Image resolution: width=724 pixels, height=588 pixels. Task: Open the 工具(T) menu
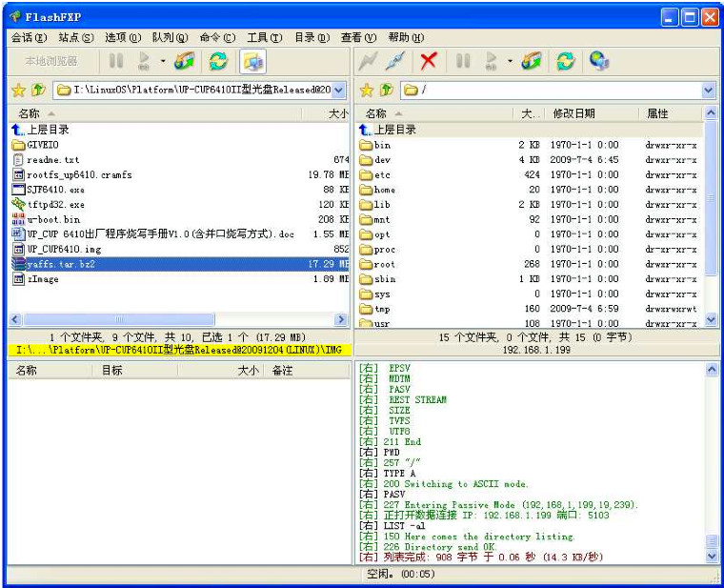[x=265, y=38]
